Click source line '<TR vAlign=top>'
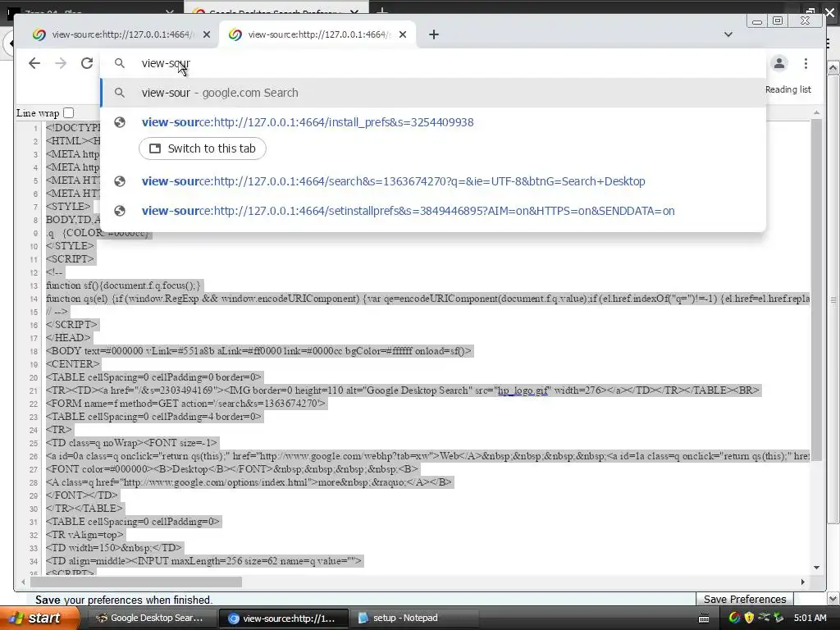This screenshot has height=630, width=840. (84, 534)
